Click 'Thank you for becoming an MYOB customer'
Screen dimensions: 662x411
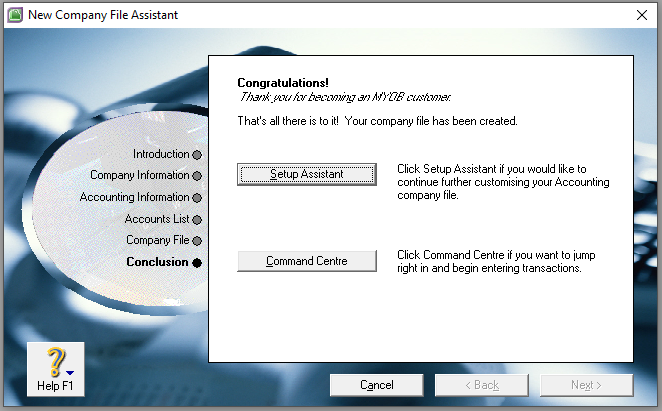click(345, 97)
